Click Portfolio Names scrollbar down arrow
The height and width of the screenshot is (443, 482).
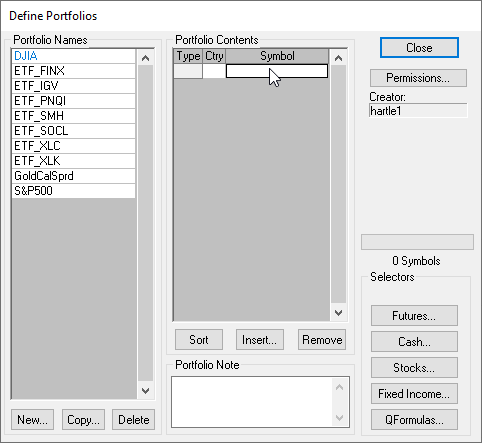coord(146,390)
